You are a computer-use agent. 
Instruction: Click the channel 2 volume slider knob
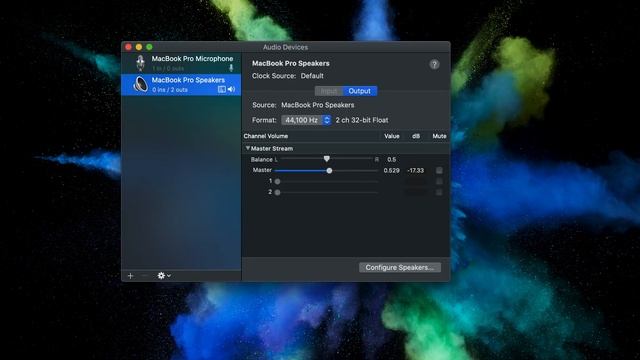tap(278, 192)
